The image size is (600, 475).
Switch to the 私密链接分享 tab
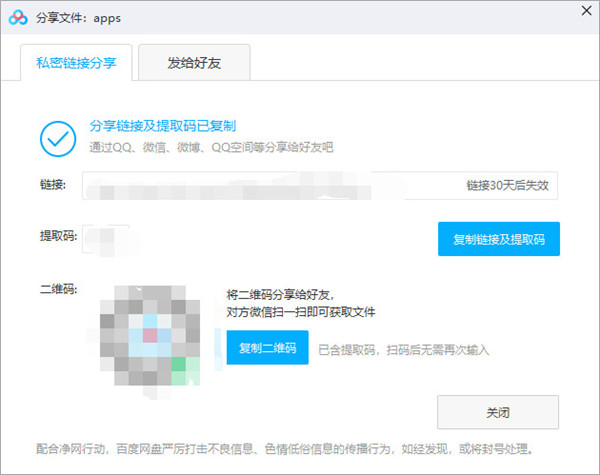pyautogui.click(x=76, y=63)
